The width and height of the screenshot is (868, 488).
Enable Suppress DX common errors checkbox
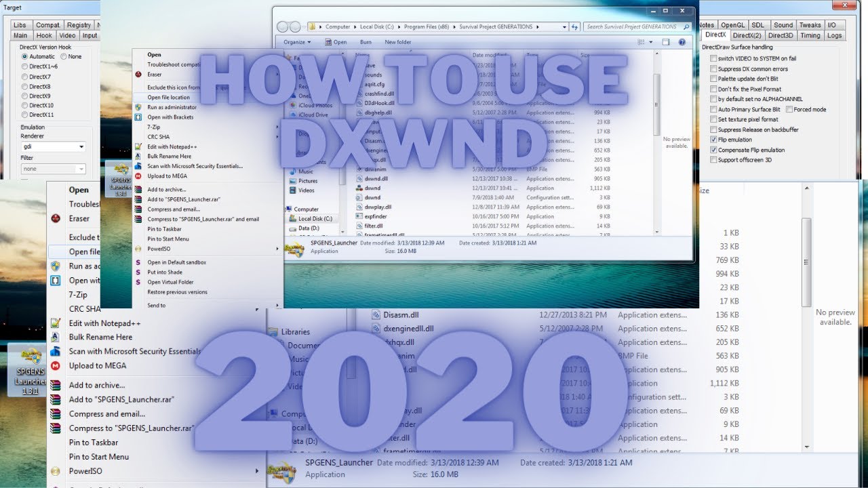point(713,68)
